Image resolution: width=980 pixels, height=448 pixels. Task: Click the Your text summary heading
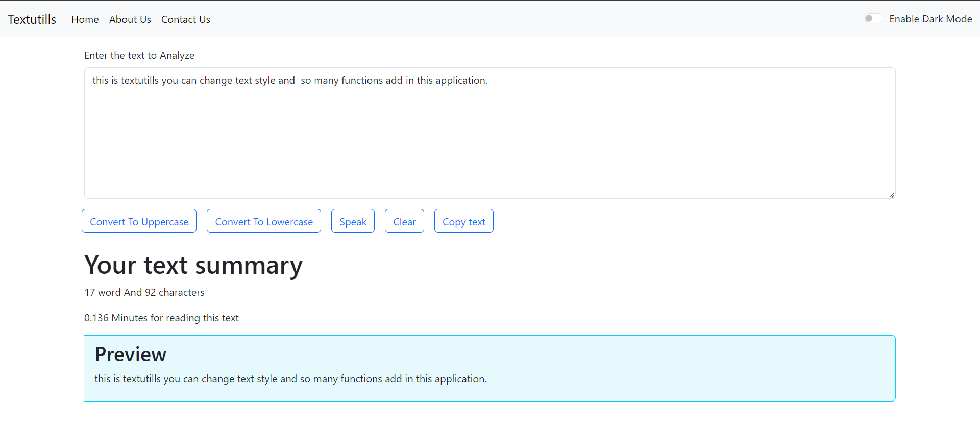point(193,265)
